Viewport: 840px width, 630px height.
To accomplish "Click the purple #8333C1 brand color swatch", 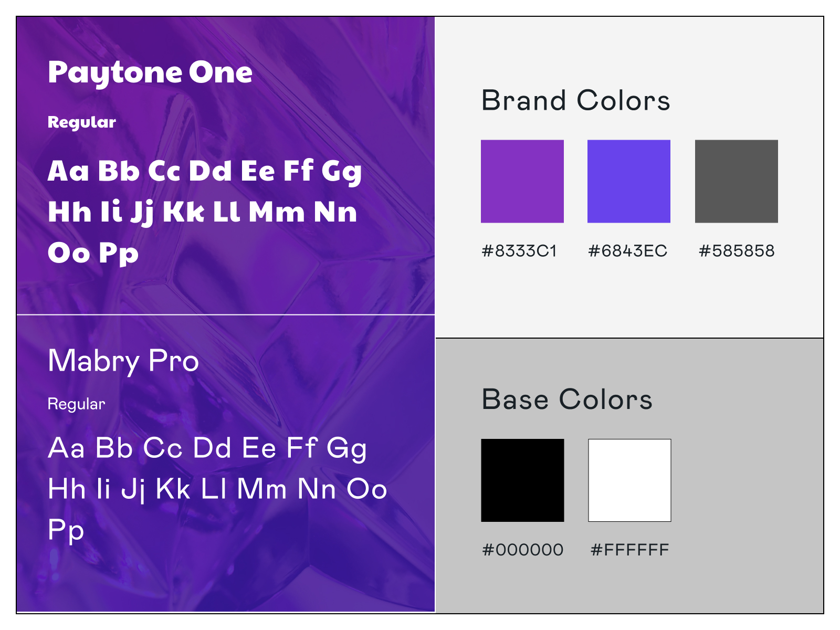I will [x=522, y=181].
